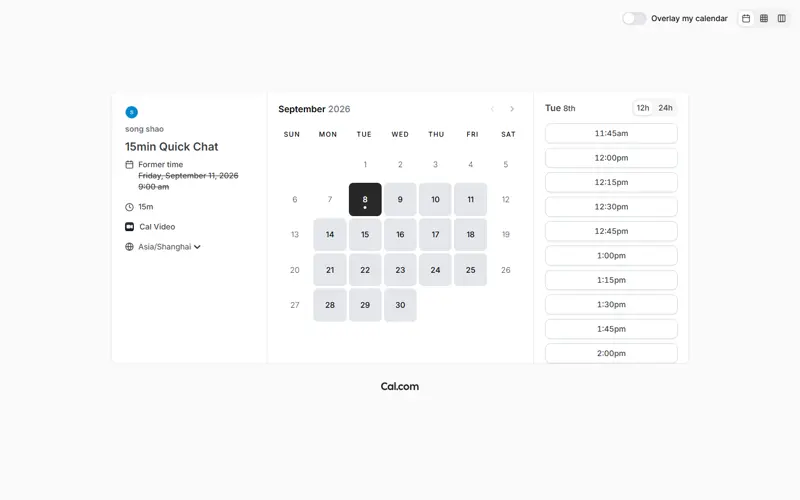This screenshot has height=500, width=800.
Task: Go to next month arrow
Action: point(512,109)
